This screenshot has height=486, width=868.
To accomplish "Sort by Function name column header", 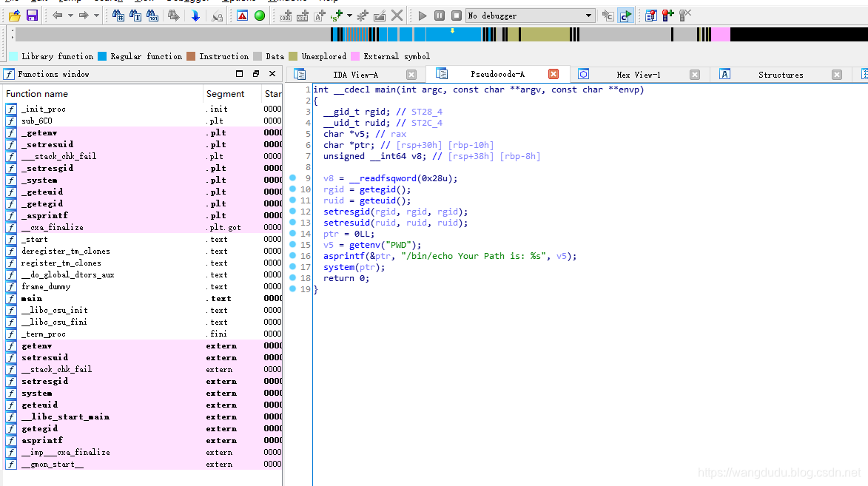I will point(103,94).
